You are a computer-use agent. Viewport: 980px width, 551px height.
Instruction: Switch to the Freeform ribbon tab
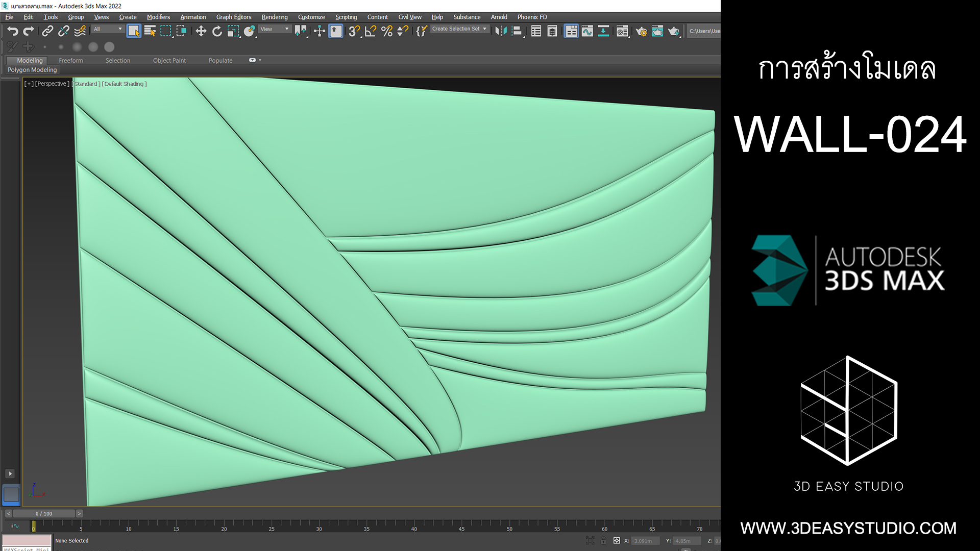click(70, 60)
